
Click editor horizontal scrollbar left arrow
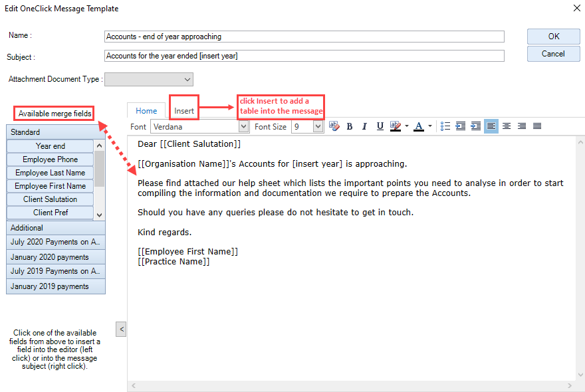click(133, 385)
